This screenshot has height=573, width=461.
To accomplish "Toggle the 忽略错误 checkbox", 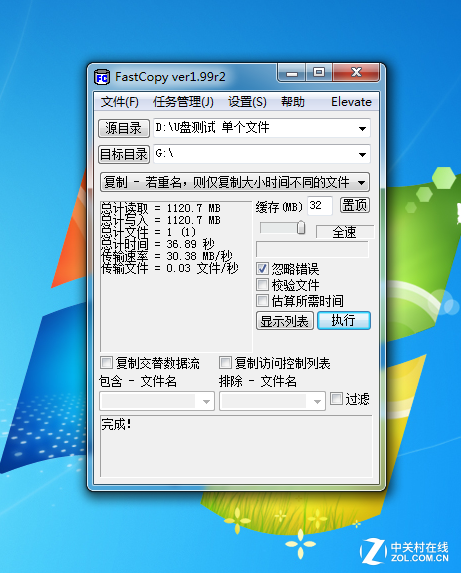I will (262, 269).
